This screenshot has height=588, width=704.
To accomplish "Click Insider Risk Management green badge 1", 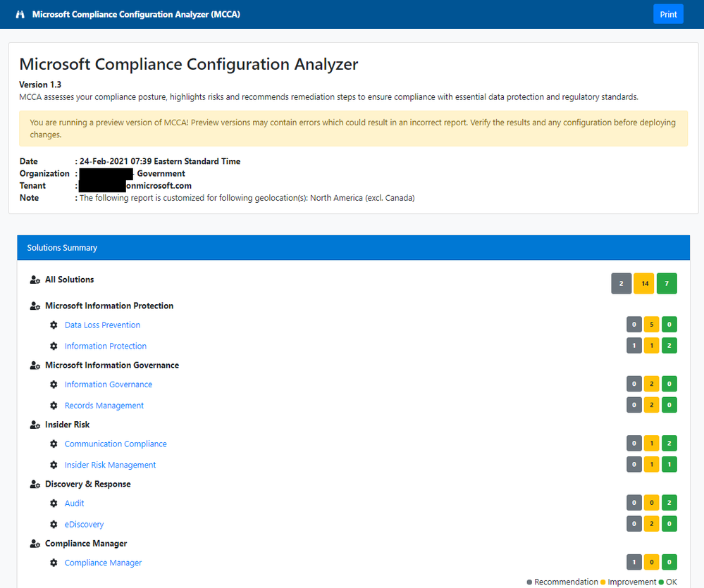I will [x=669, y=464].
